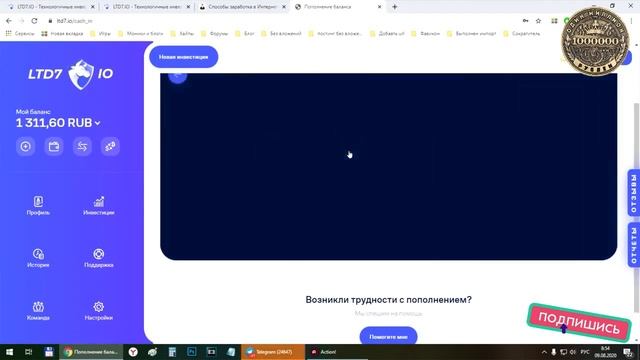The width and height of the screenshot is (640, 360).
Task: Click the transfer arrows icon under balance
Action: pos(82,146)
